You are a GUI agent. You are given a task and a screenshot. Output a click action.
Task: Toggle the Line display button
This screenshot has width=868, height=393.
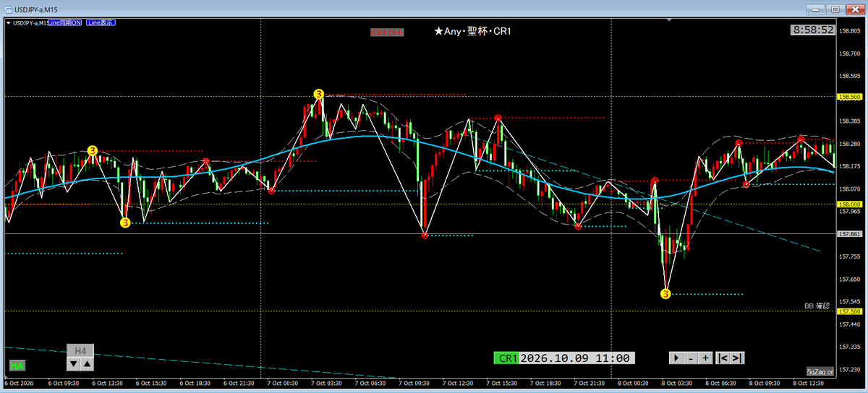tap(101, 22)
